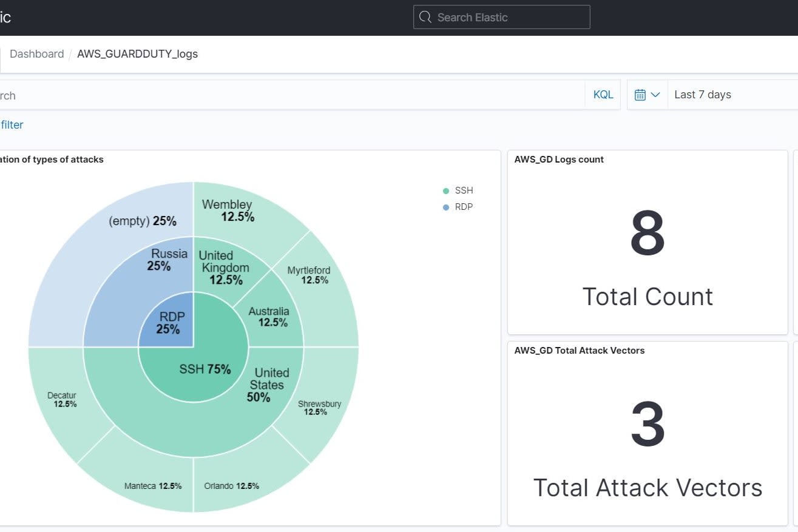Click the metric value 3

click(648, 425)
